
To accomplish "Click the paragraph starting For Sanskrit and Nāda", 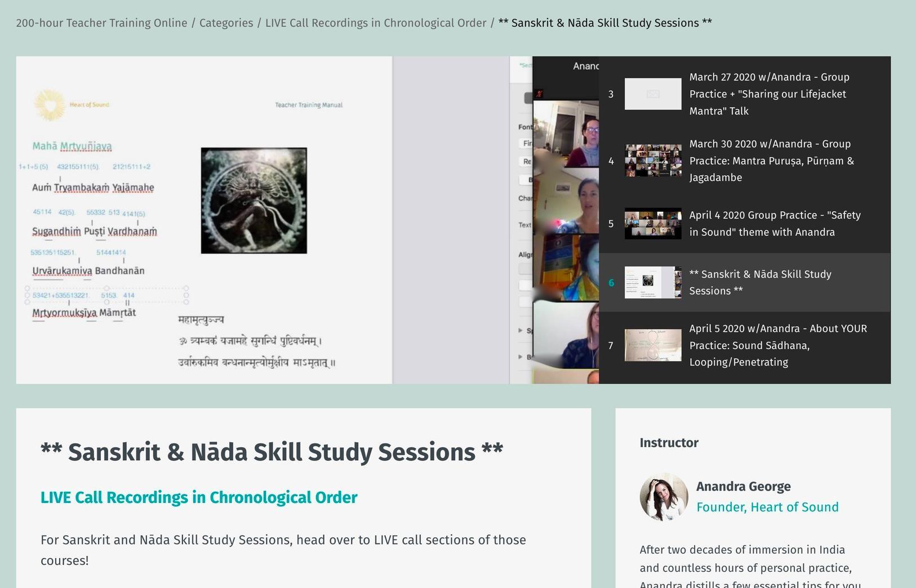I will coord(283,550).
